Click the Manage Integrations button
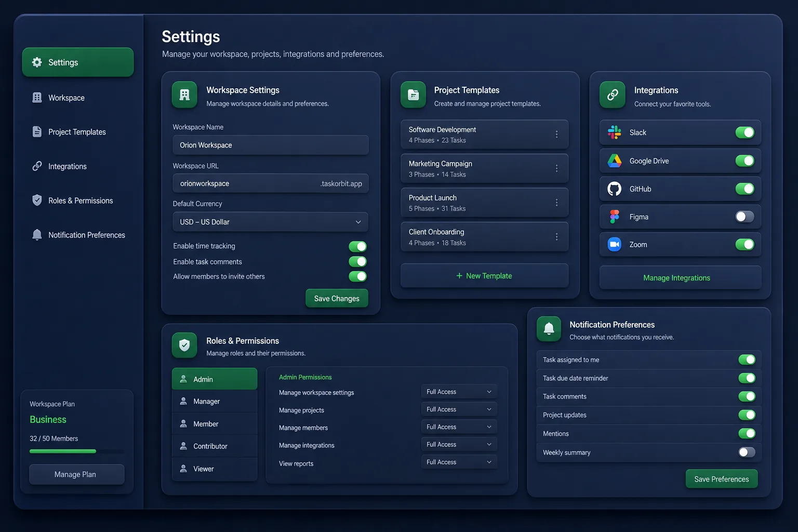This screenshot has width=798, height=532. (680, 278)
